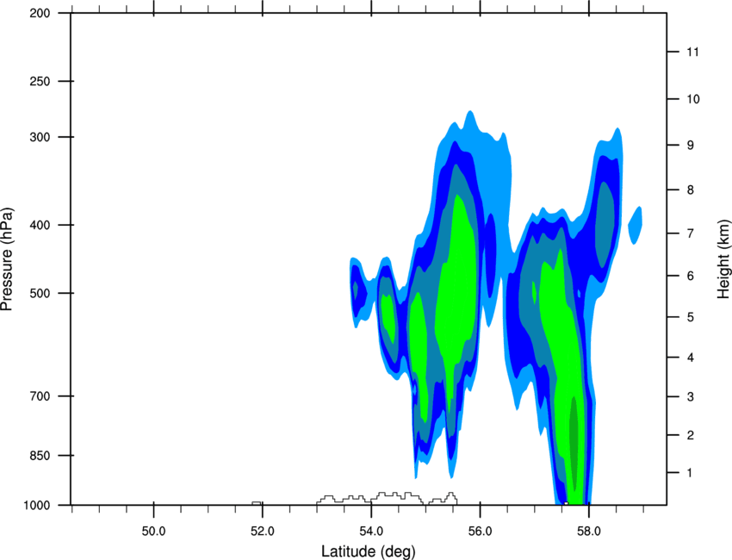Image resolution: width=732 pixels, height=560 pixels.
Task: Click the 56.0 latitude label
Action: point(481,531)
